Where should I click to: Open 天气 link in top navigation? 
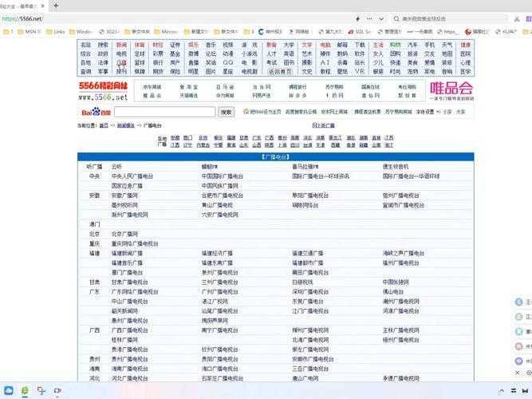[447, 45]
